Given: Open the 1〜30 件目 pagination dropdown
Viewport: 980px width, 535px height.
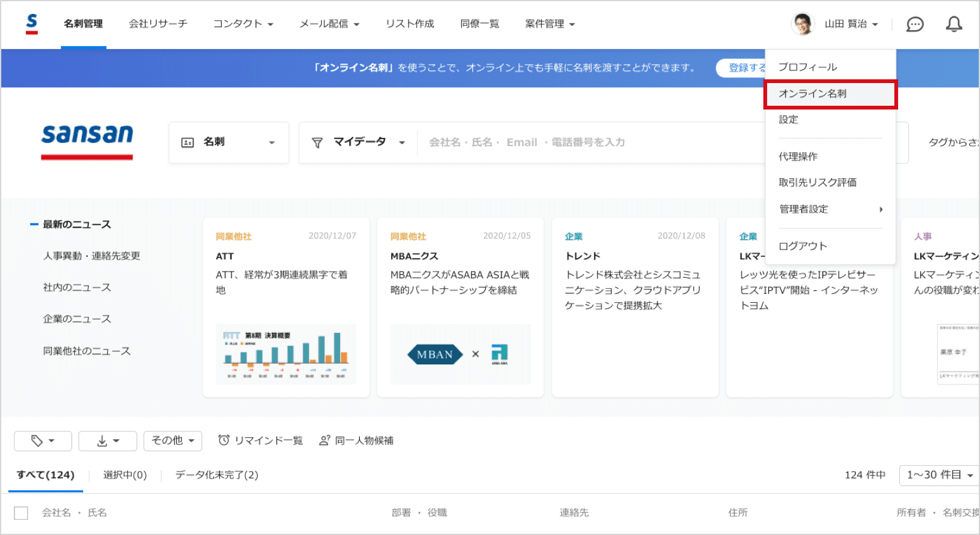Looking at the screenshot, I should click(x=940, y=475).
